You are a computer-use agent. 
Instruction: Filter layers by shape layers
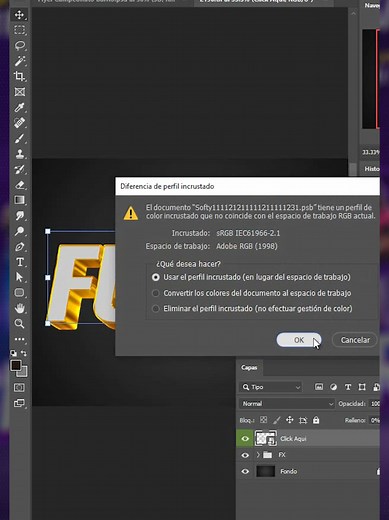tap(362, 387)
